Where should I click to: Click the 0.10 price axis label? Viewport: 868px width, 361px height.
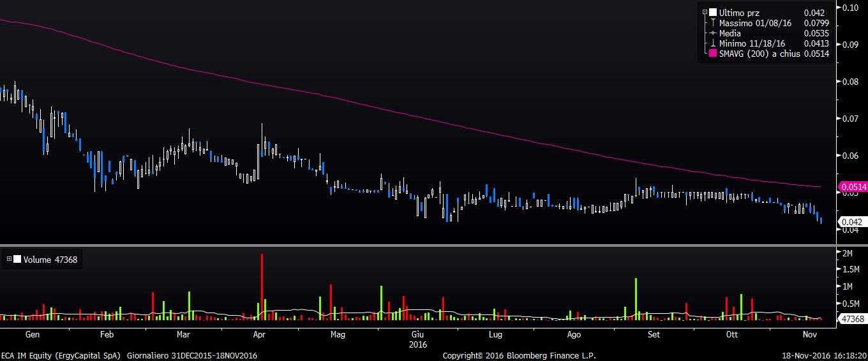click(x=849, y=8)
